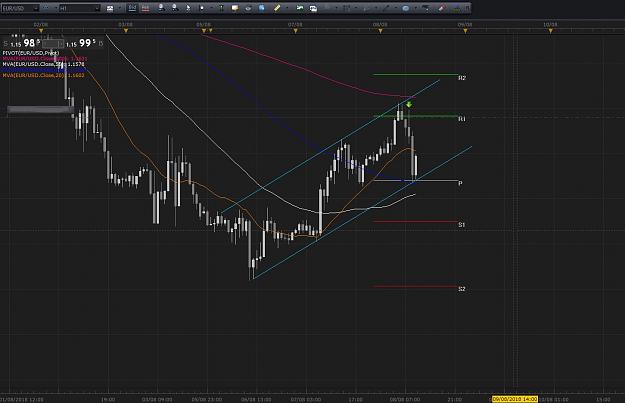Click the P pivot level label
Screen dimensions: 625x403
coord(460,183)
